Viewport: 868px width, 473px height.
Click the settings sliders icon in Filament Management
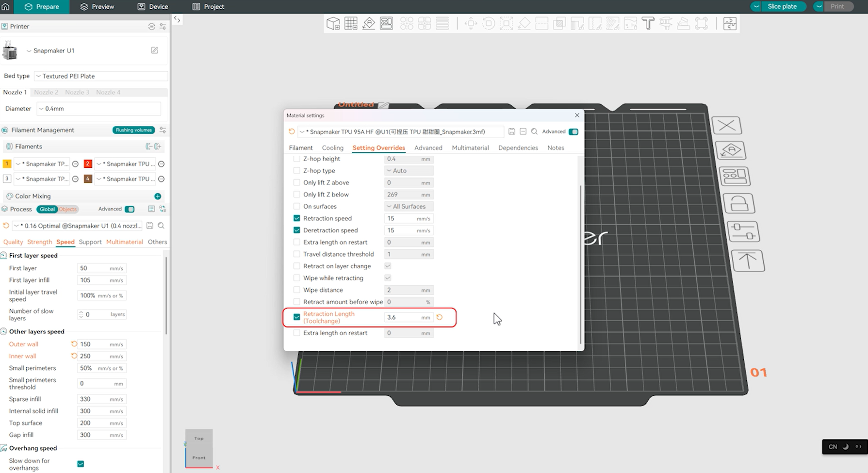click(x=163, y=130)
